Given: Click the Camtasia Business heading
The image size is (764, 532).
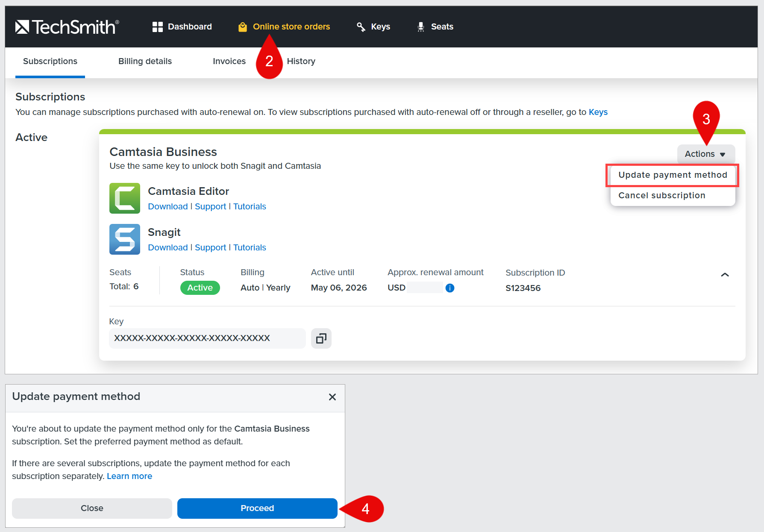Looking at the screenshot, I should 163,152.
